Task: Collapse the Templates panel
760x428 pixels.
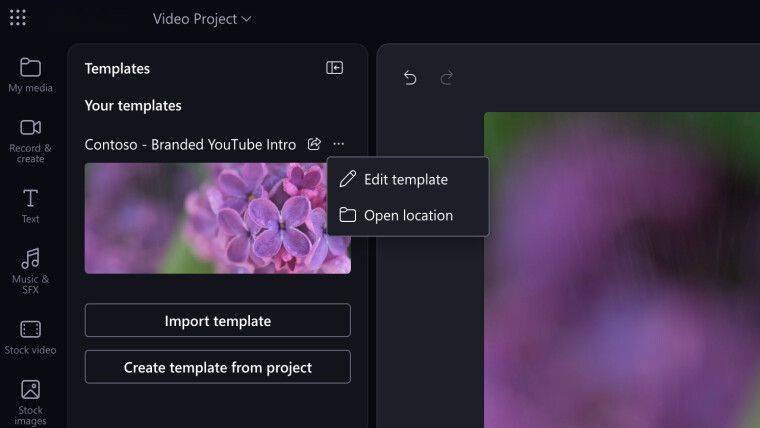Action: [x=334, y=68]
